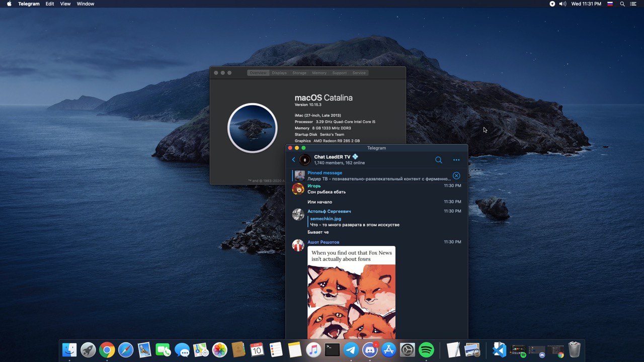Open the Window menu

click(x=86, y=4)
